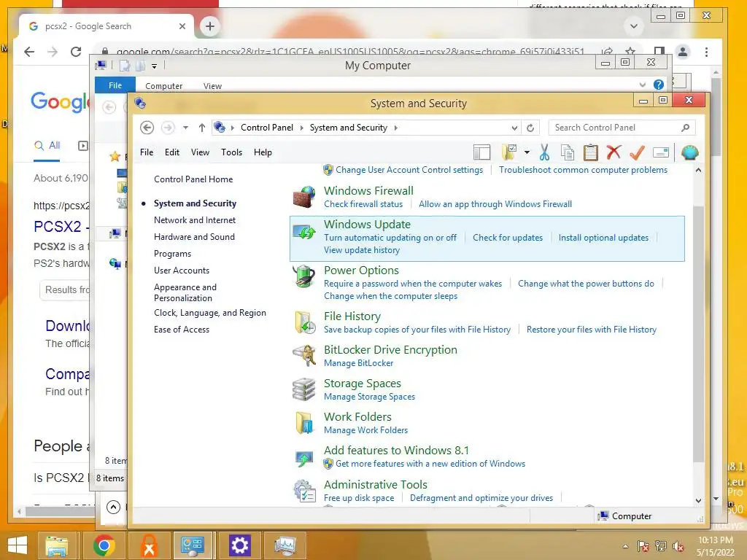The height and width of the screenshot is (560, 747).
Task: Click the Work Folders icon
Action: point(304,423)
